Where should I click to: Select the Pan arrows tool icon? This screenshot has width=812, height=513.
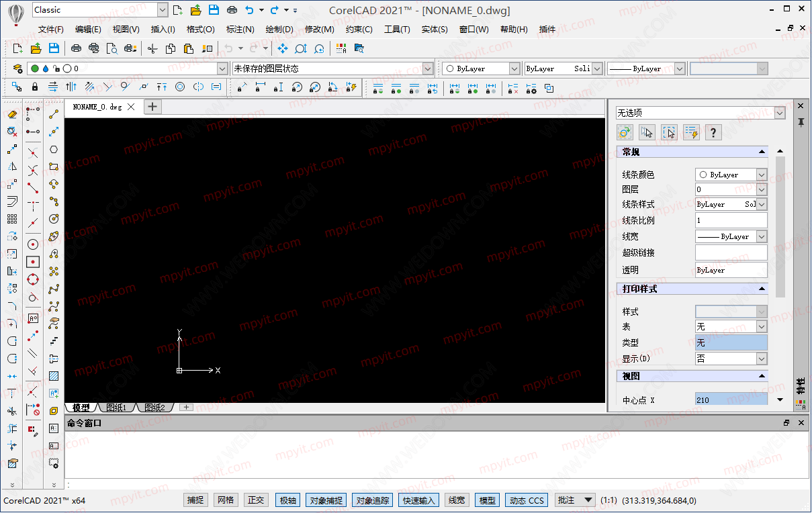[282, 48]
